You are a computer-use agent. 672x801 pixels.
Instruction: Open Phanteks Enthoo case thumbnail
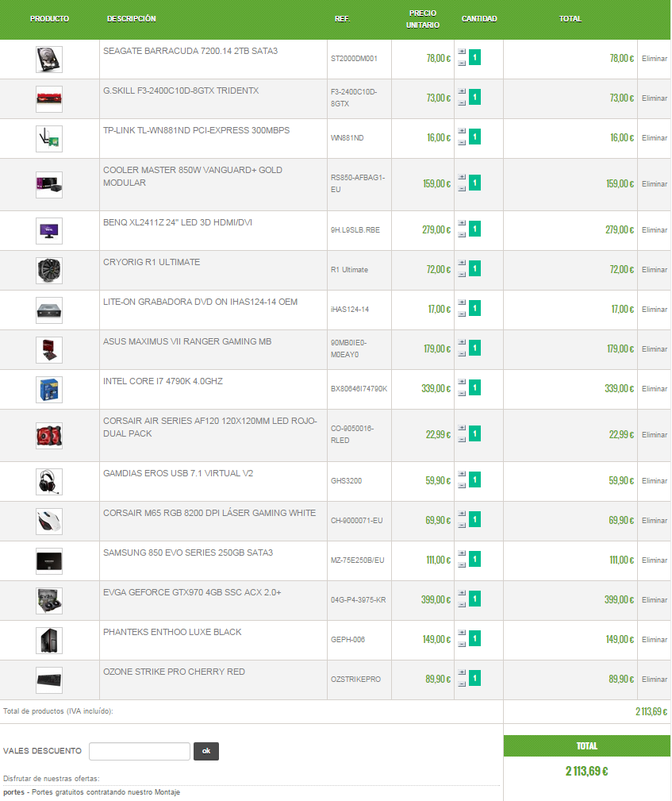tap(49, 641)
